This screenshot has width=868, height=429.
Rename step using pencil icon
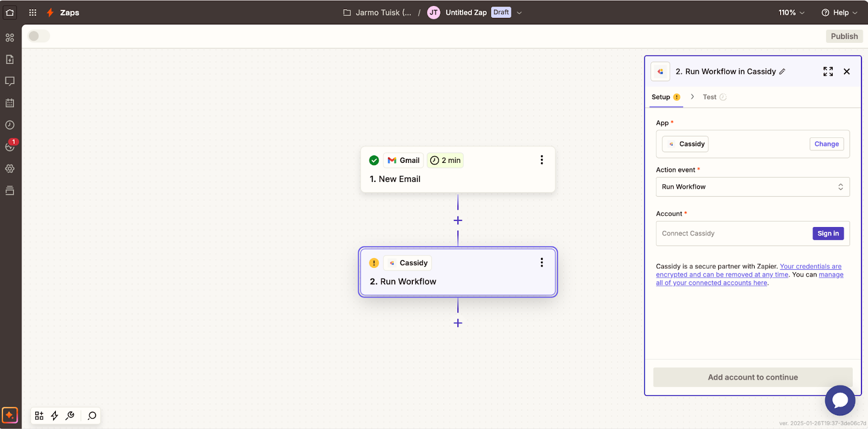click(x=782, y=72)
